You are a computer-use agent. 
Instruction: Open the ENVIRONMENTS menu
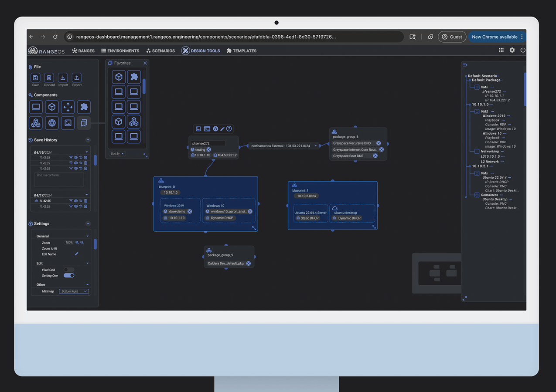tap(120, 51)
